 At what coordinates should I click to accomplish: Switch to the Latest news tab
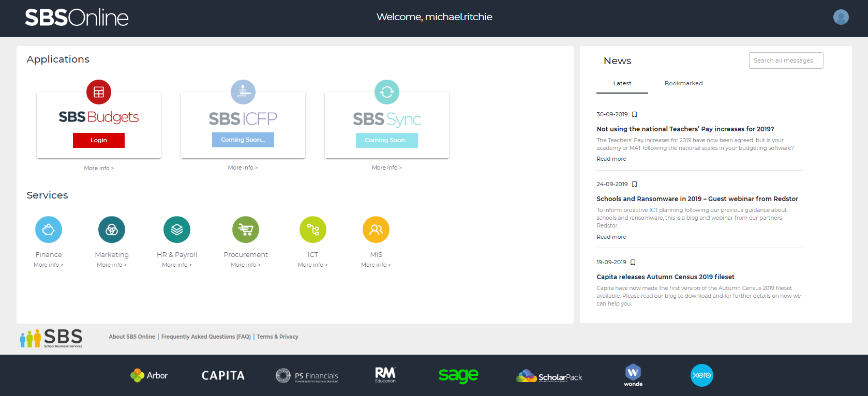pyautogui.click(x=622, y=83)
